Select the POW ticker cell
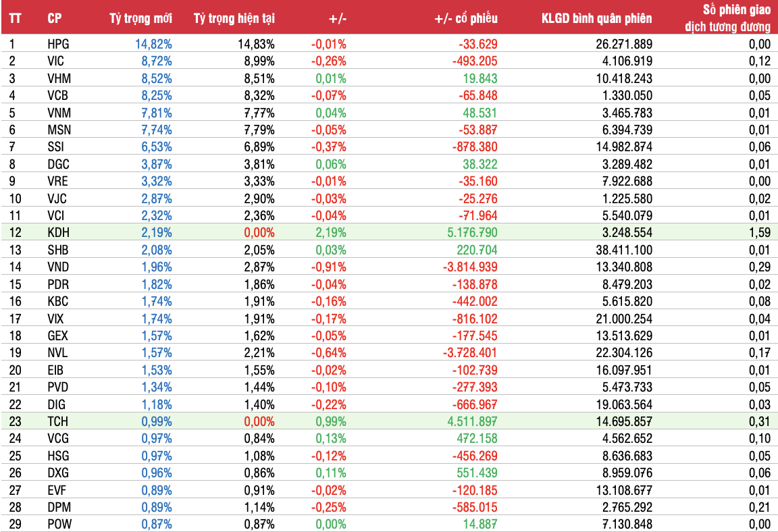This screenshot has width=778, height=532. [x=59, y=524]
